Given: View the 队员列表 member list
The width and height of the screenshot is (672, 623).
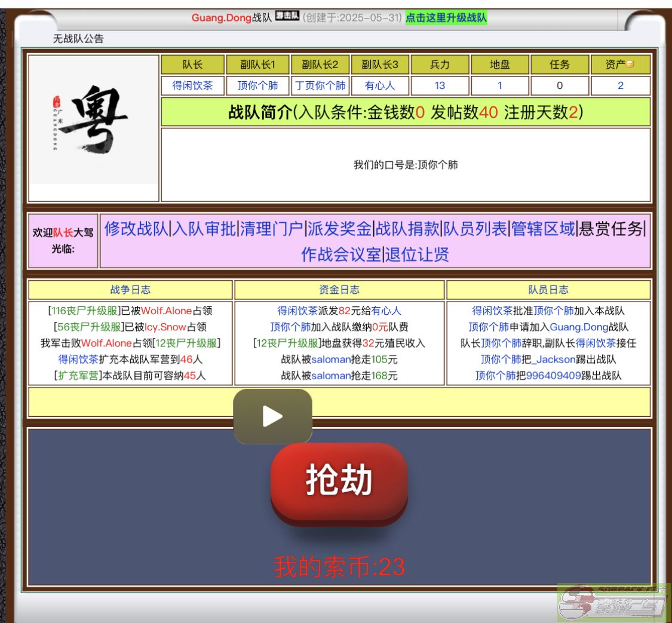Looking at the screenshot, I should click(x=475, y=229).
